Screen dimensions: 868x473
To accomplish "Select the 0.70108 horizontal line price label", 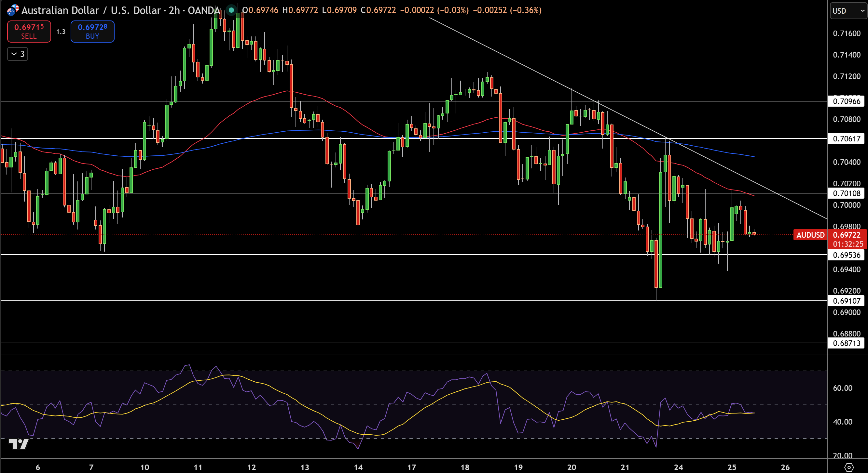I will (x=846, y=193).
